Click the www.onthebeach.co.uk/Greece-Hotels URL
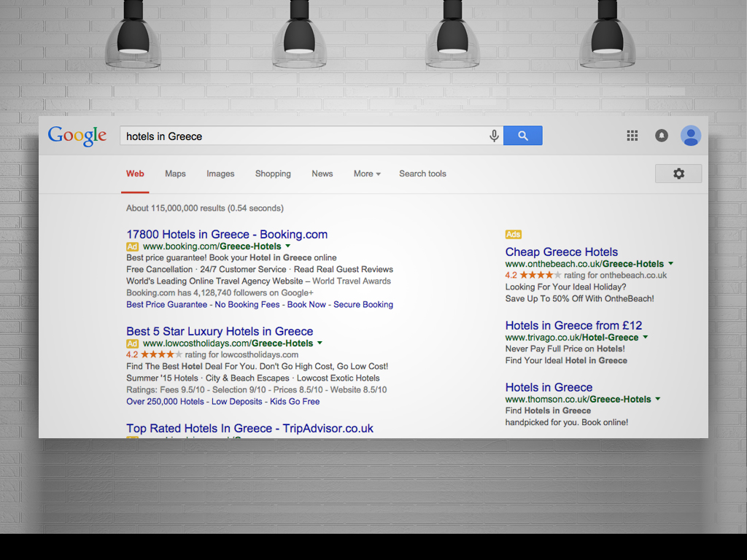This screenshot has width=747, height=560. tap(584, 264)
